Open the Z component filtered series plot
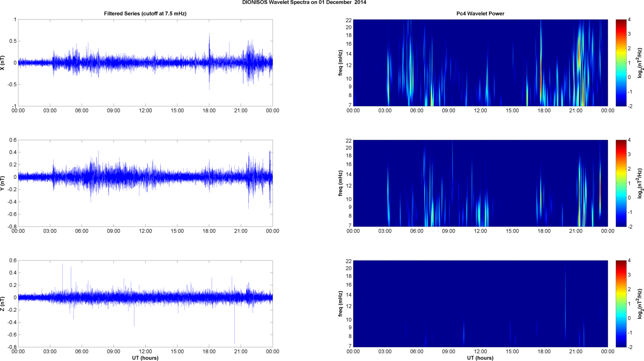Screen dimensions: 644x361 tap(145, 304)
